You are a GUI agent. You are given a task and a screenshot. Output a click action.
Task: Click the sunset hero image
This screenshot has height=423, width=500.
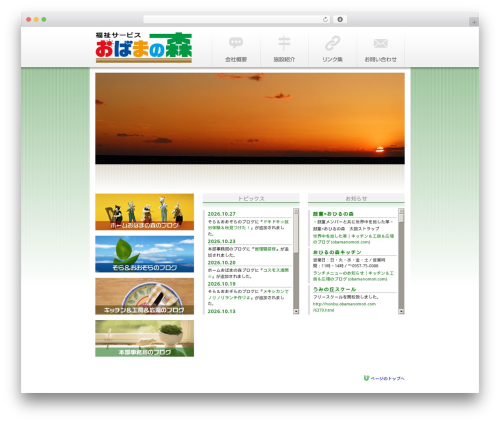coord(250,118)
